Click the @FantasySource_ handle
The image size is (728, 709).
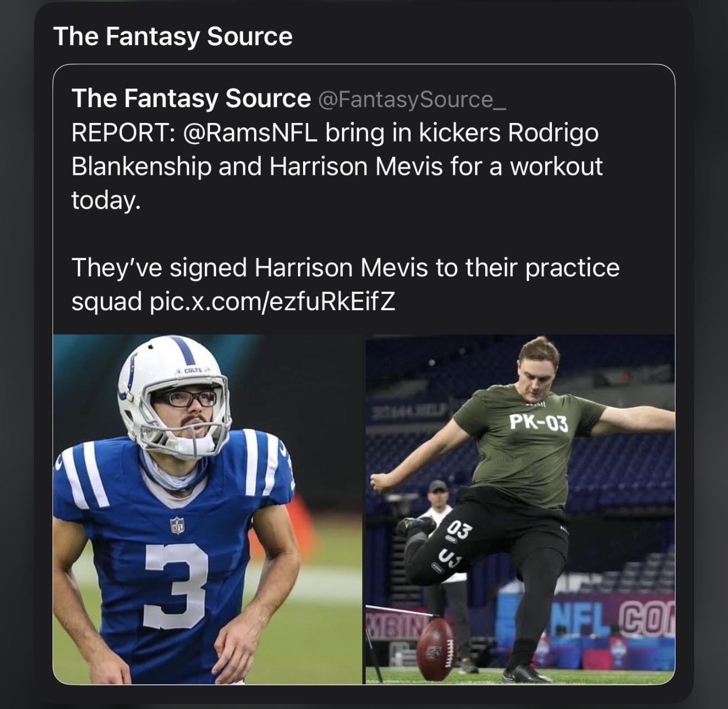click(x=413, y=100)
